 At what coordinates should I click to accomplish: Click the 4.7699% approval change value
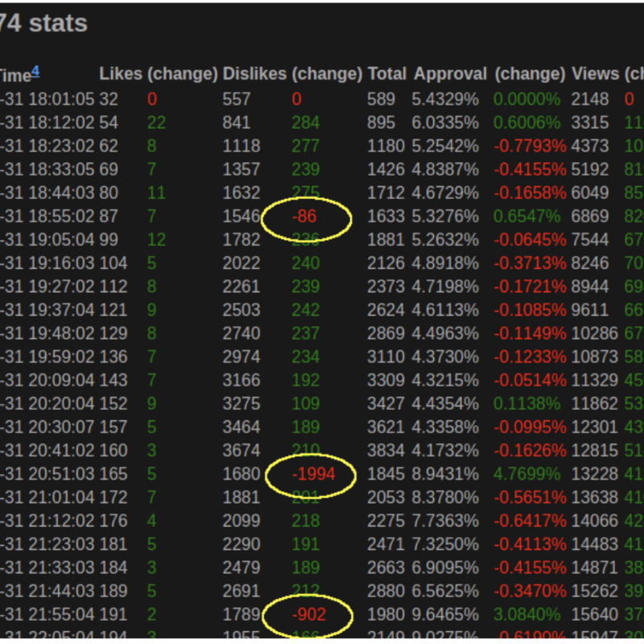coord(526,475)
